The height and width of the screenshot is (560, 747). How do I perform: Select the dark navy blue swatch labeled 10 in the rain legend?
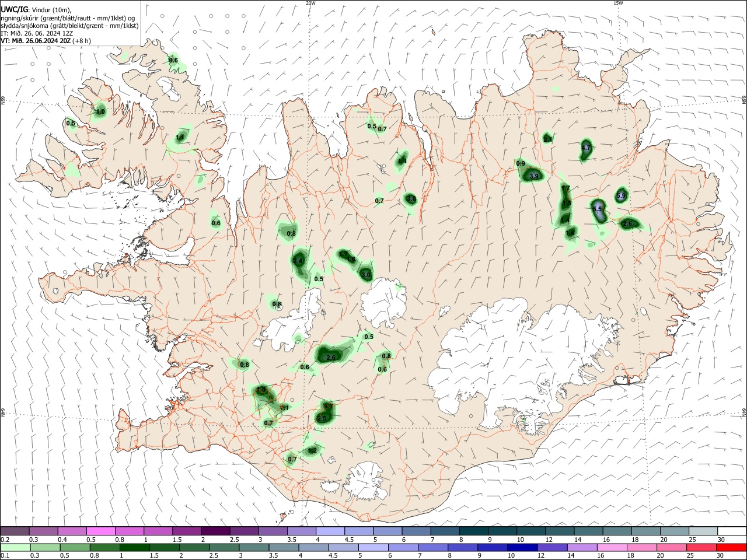(522, 547)
